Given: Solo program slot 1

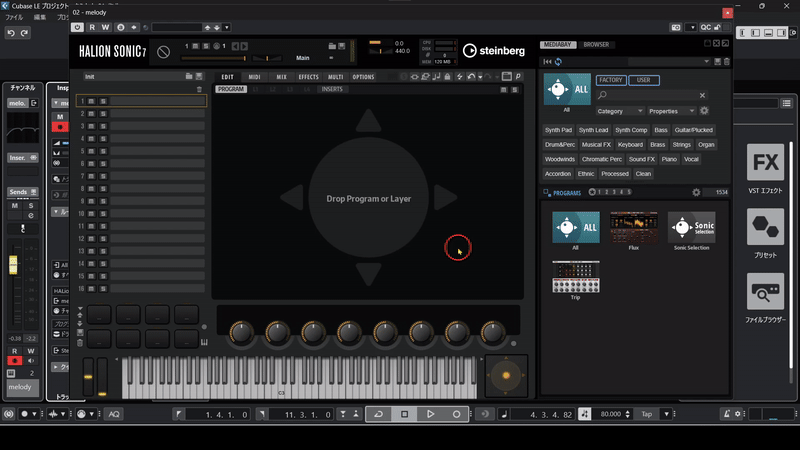Looking at the screenshot, I should click(103, 102).
